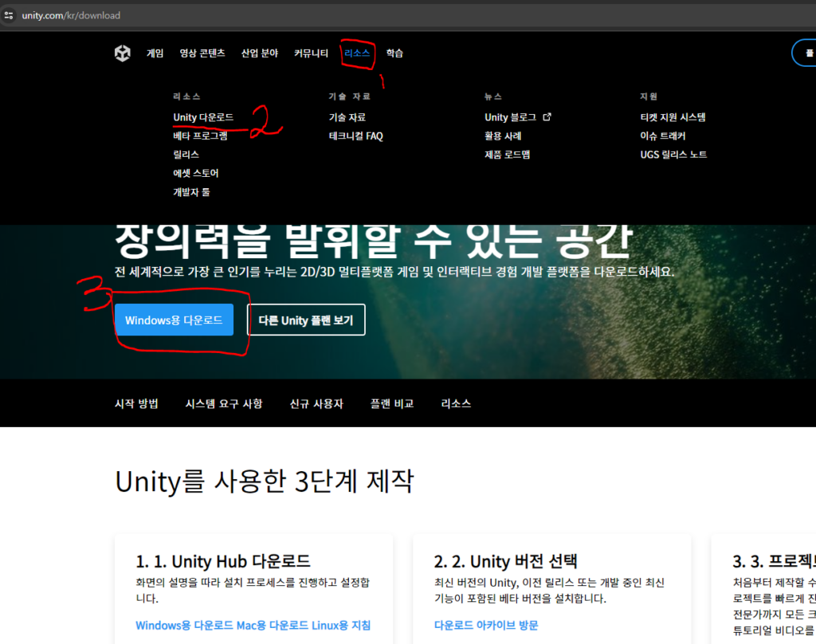Screen dimensions: 816x644
Task: Switch to the 시스템 요구 사항 tab
Action: click(224, 403)
